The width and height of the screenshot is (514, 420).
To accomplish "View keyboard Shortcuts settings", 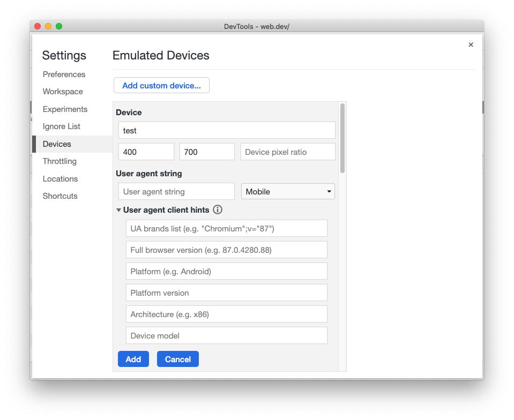I will click(x=59, y=196).
